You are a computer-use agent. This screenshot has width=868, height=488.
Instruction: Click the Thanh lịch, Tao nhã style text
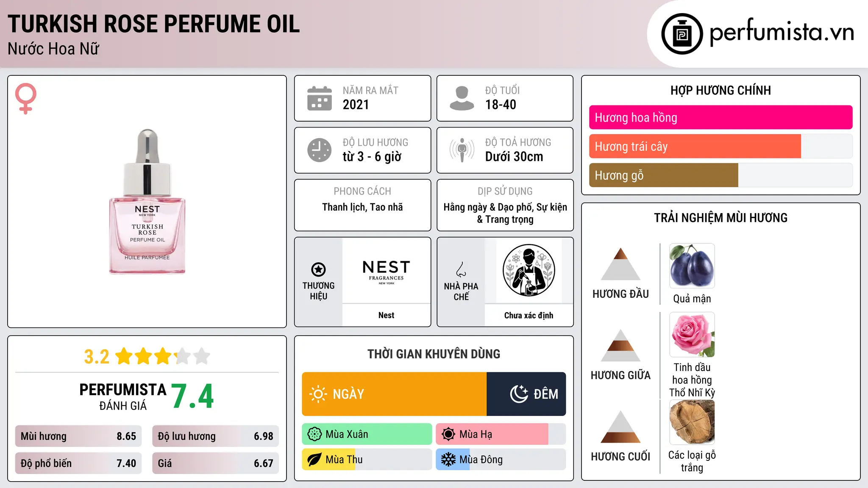click(x=362, y=207)
